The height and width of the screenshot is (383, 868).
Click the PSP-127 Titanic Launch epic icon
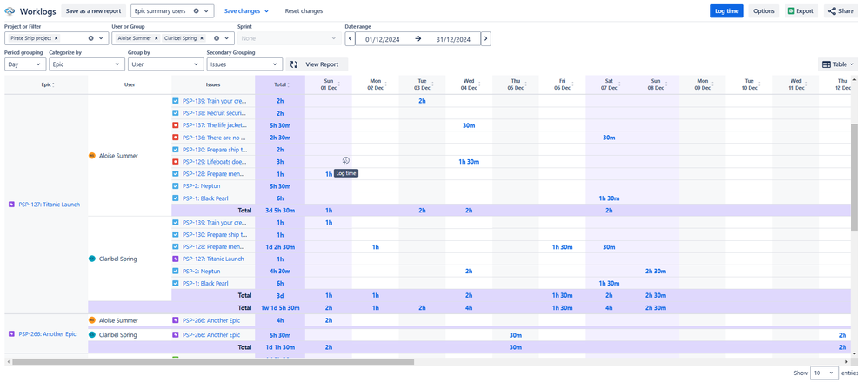[11, 205]
